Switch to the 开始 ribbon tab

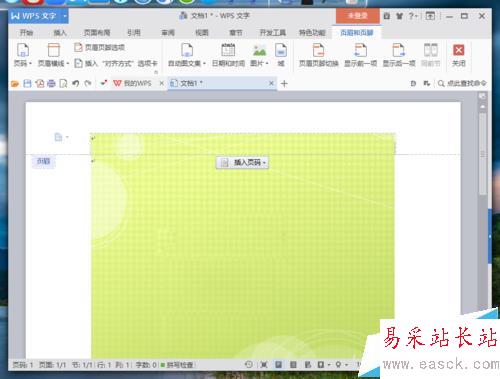click(x=26, y=33)
